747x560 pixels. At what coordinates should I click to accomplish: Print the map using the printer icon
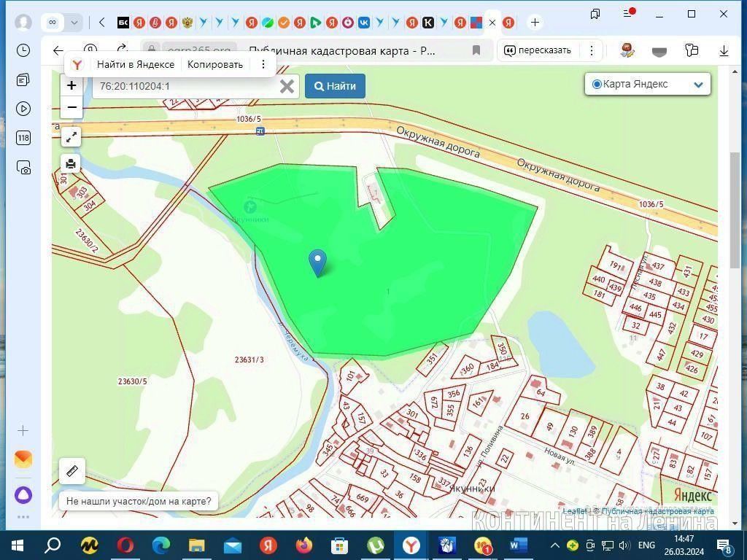[71, 164]
